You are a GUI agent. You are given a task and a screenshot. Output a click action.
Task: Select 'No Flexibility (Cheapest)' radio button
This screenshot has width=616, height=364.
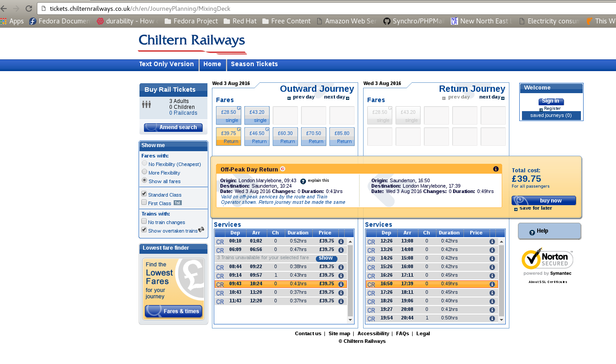point(144,163)
